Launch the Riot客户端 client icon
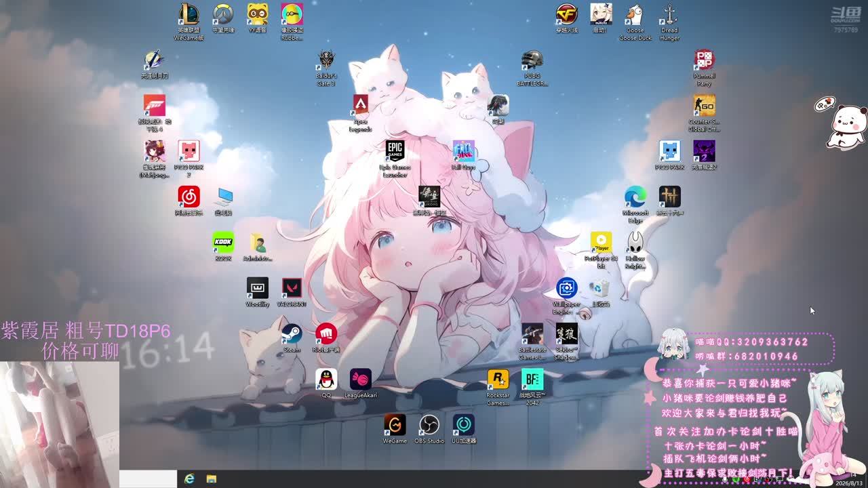The width and height of the screenshot is (868, 488). coord(326,333)
